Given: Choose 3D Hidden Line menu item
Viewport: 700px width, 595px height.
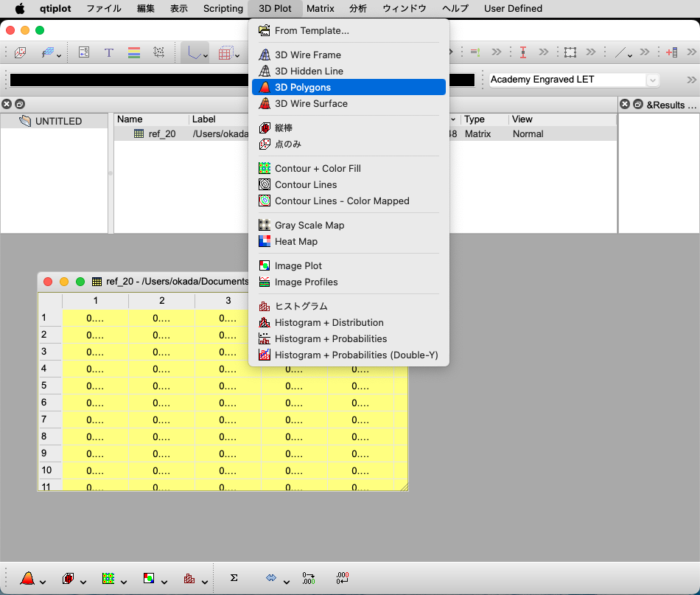Looking at the screenshot, I should point(349,71).
